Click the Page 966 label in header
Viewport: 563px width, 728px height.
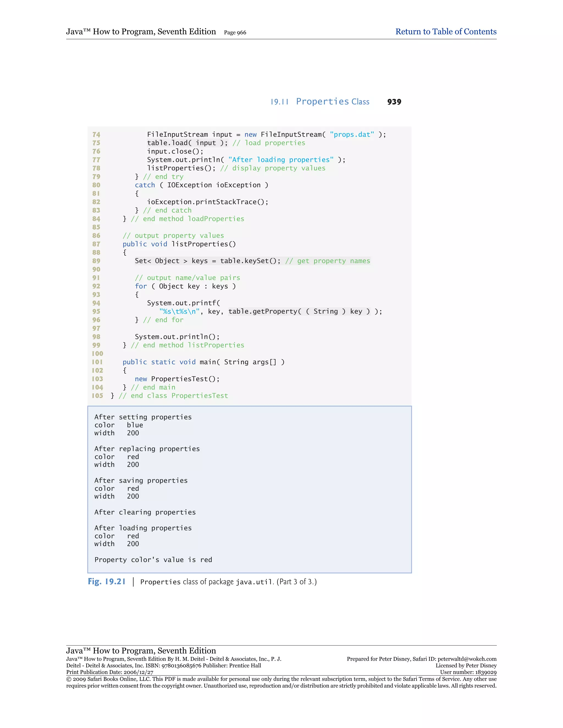click(235, 33)
